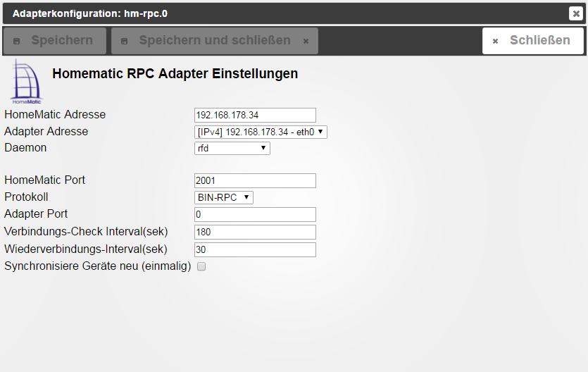
Task: Open the Adapter Adresse dropdown
Action: (261, 132)
